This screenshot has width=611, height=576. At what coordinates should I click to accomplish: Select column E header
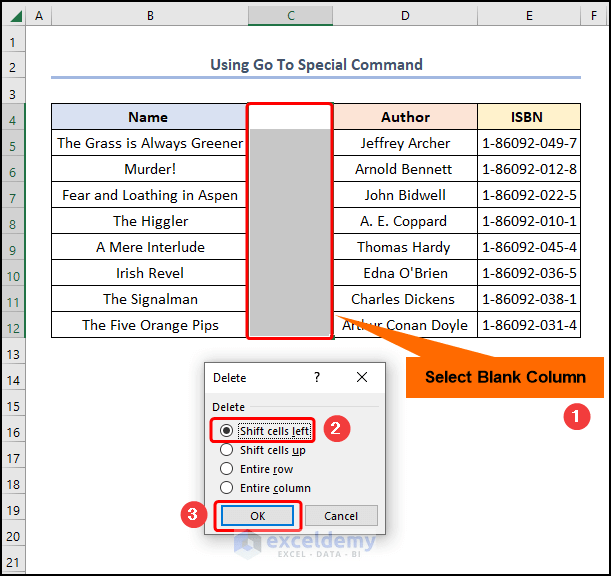tap(529, 16)
